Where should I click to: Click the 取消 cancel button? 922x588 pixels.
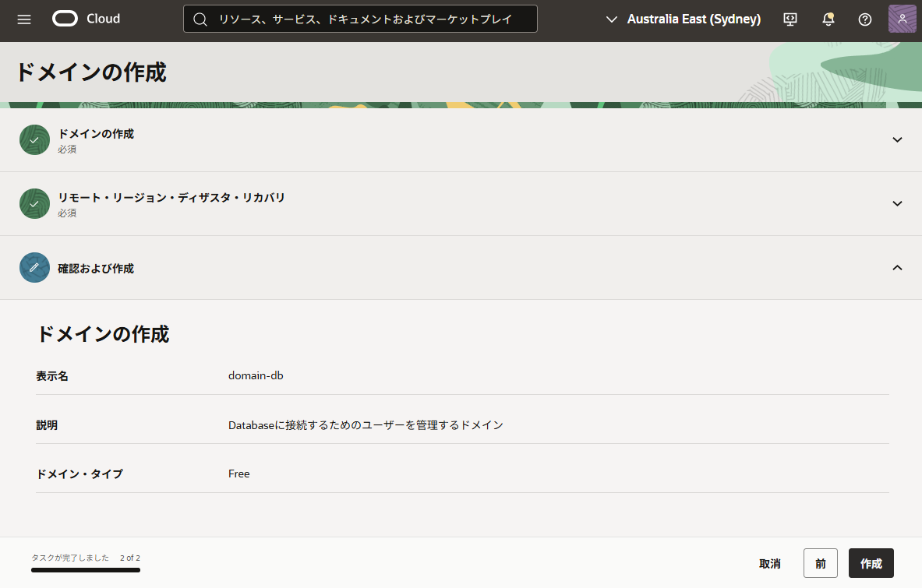(770, 563)
